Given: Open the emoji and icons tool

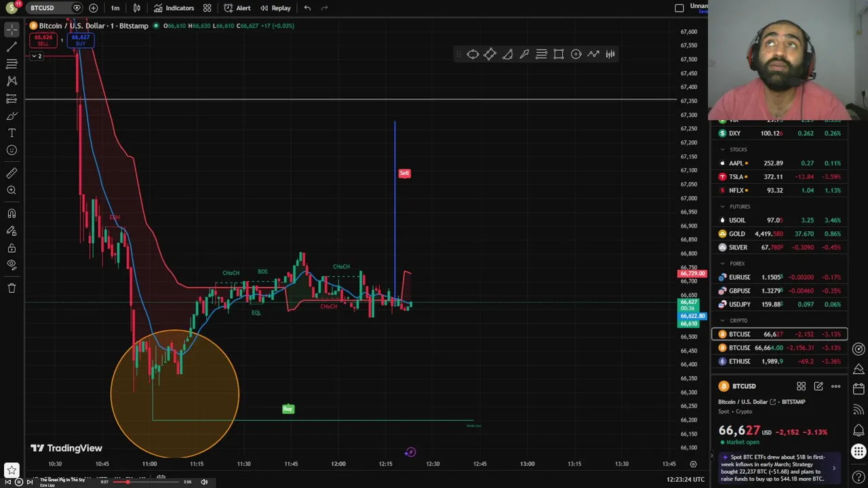Looking at the screenshot, I should [x=12, y=150].
